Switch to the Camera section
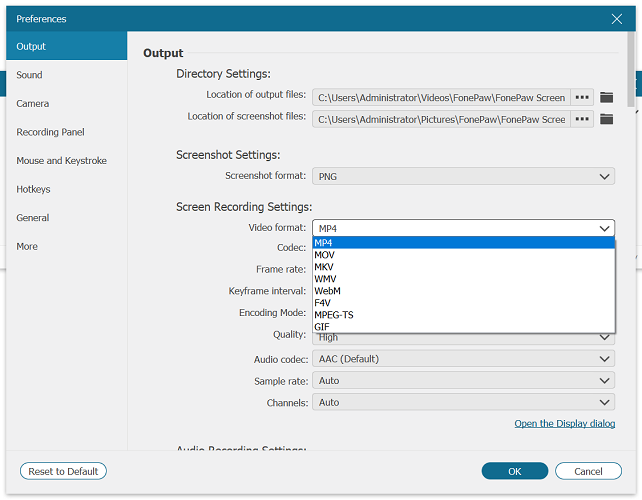 pyautogui.click(x=66, y=104)
